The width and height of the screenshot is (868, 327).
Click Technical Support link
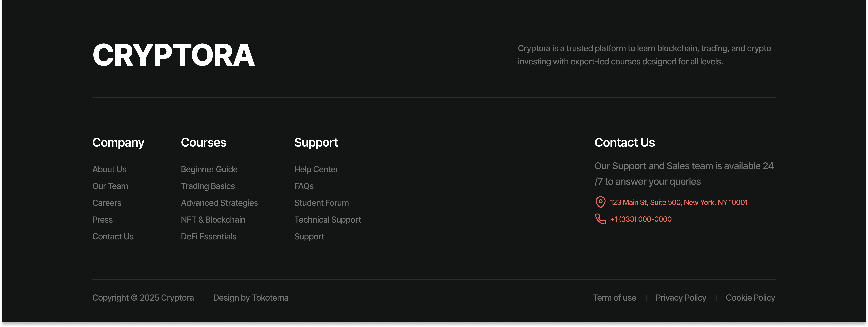tap(327, 220)
